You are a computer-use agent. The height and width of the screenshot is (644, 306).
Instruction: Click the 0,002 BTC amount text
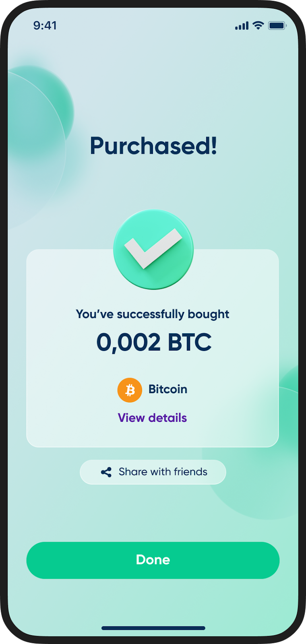154,343
